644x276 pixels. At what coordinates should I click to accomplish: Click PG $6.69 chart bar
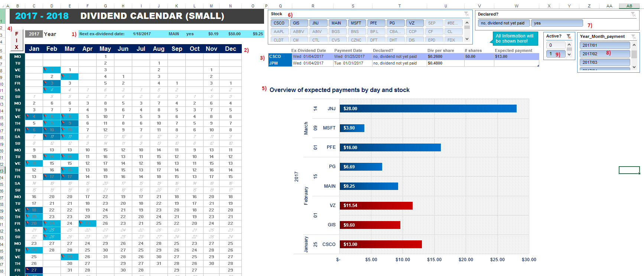(361, 167)
